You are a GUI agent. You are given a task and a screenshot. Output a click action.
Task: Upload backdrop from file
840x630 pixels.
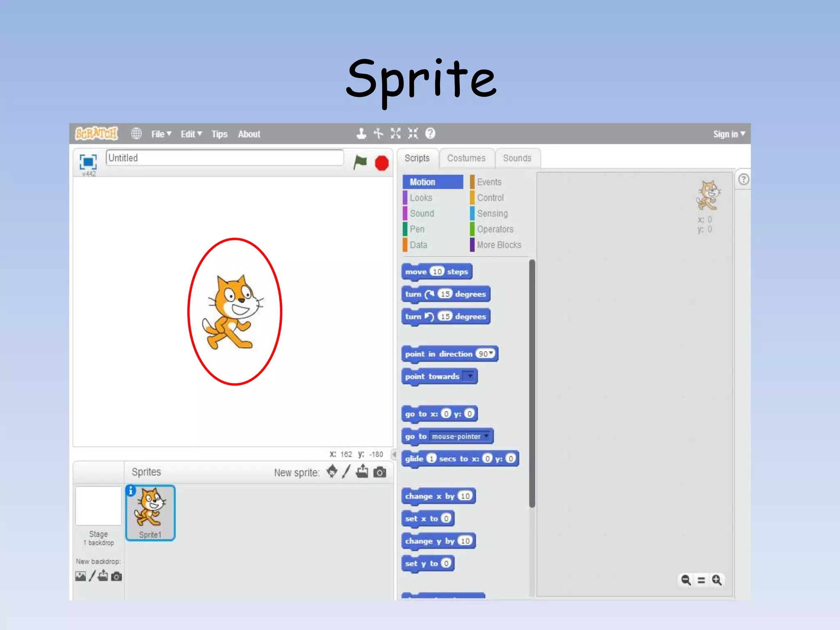103,576
